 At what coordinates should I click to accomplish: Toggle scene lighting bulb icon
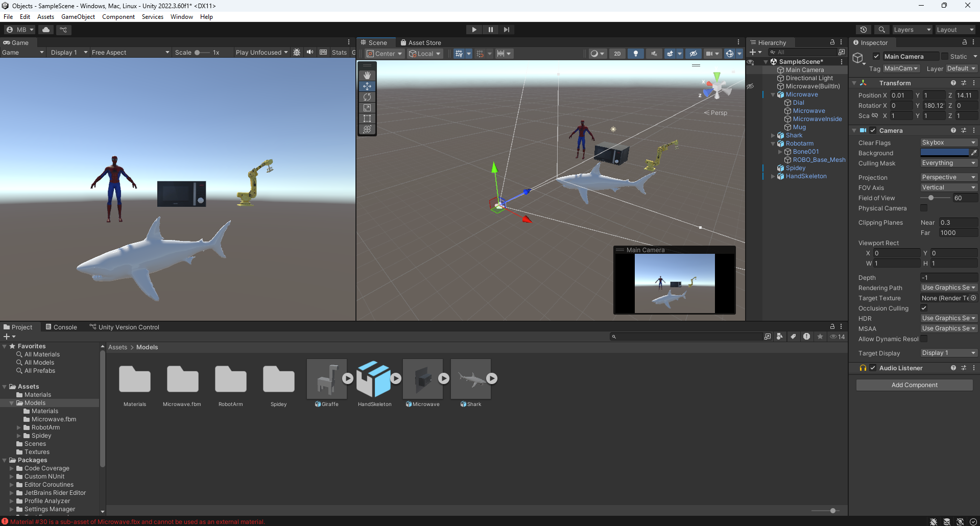click(x=635, y=54)
